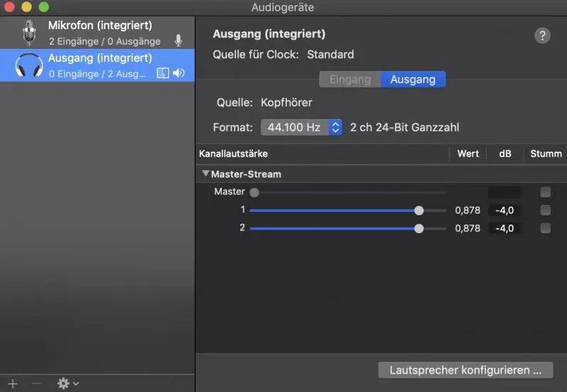Select the Ausgang tab
Viewport: 567px width, 392px height.
(x=412, y=79)
